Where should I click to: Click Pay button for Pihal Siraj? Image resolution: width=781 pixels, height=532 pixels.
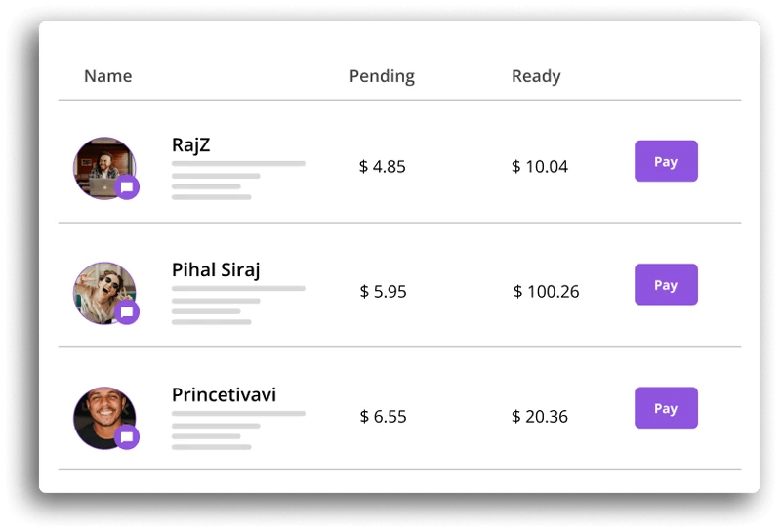pos(666,284)
